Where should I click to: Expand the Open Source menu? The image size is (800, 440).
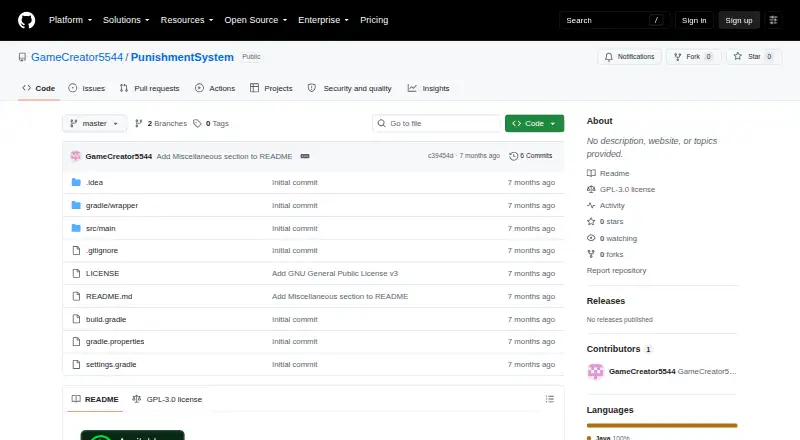(256, 20)
